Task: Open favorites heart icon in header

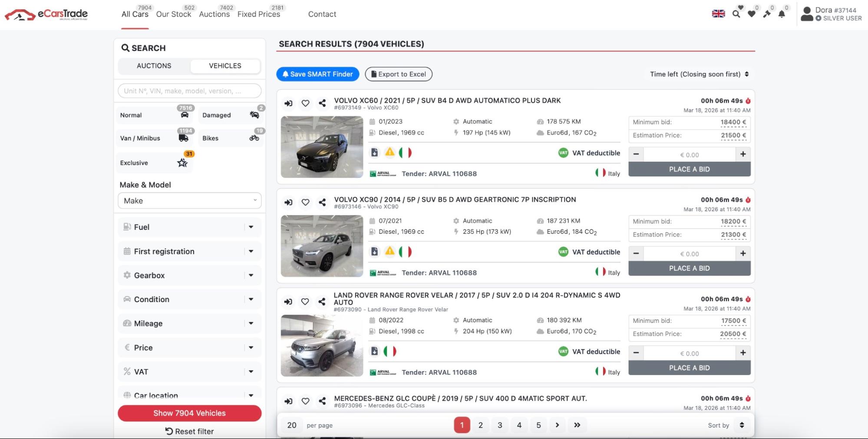Action: point(751,14)
